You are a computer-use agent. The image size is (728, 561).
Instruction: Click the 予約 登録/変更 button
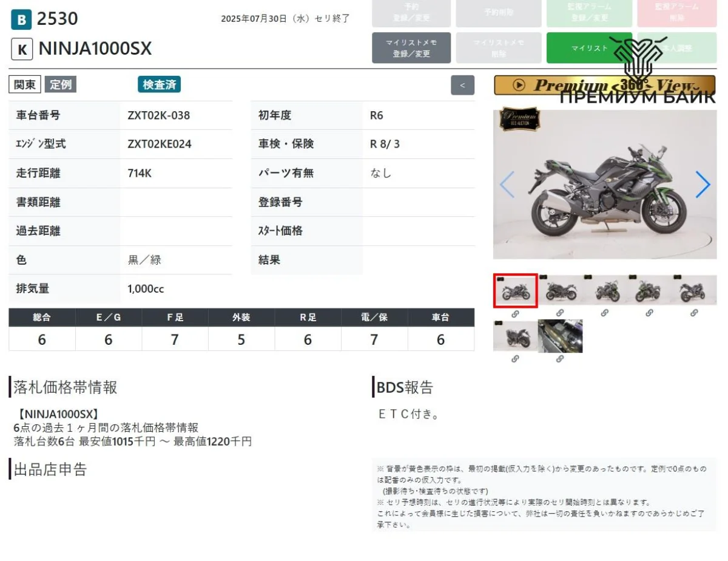pyautogui.click(x=411, y=13)
